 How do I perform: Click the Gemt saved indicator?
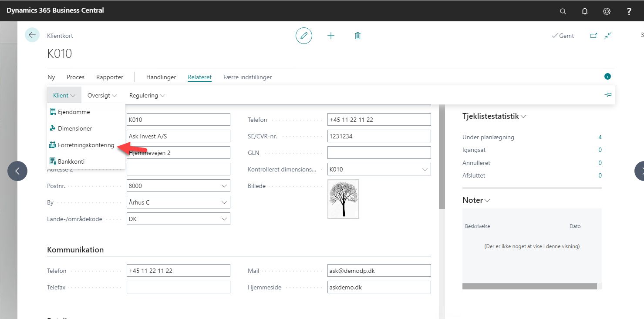point(563,36)
